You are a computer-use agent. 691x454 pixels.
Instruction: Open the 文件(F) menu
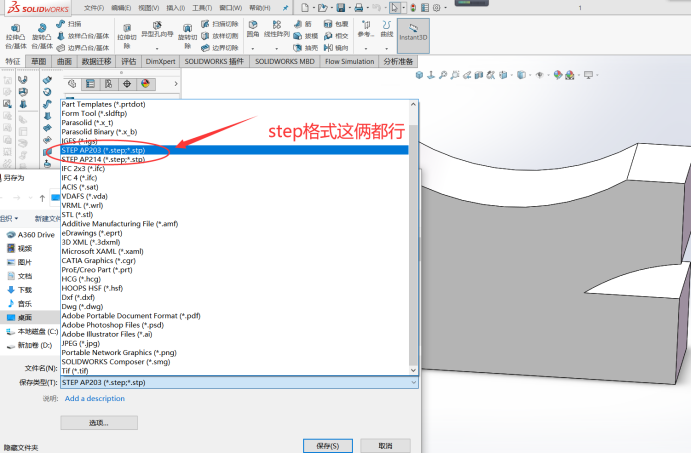(94, 8)
